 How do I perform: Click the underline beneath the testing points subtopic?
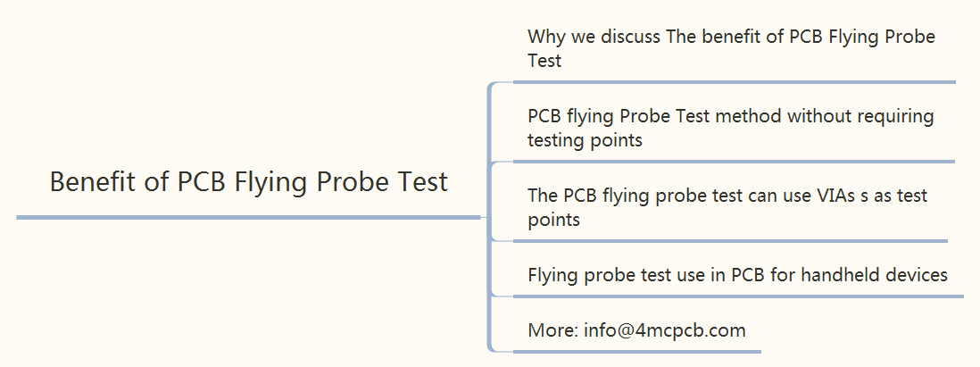tap(734, 162)
